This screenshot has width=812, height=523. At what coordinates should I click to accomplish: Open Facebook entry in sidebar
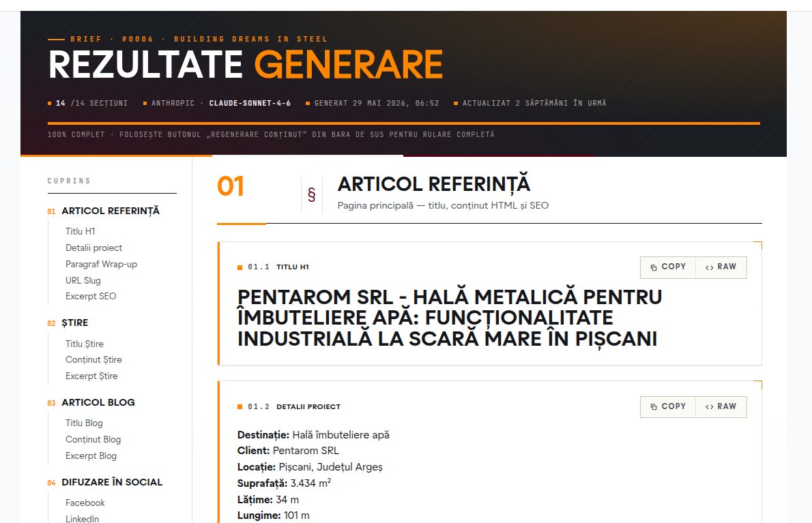(85, 503)
